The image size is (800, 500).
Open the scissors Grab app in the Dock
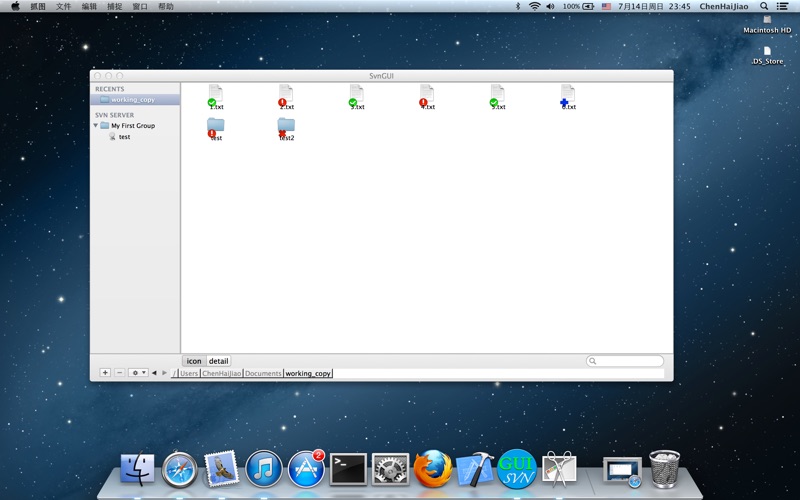tap(559, 468)
